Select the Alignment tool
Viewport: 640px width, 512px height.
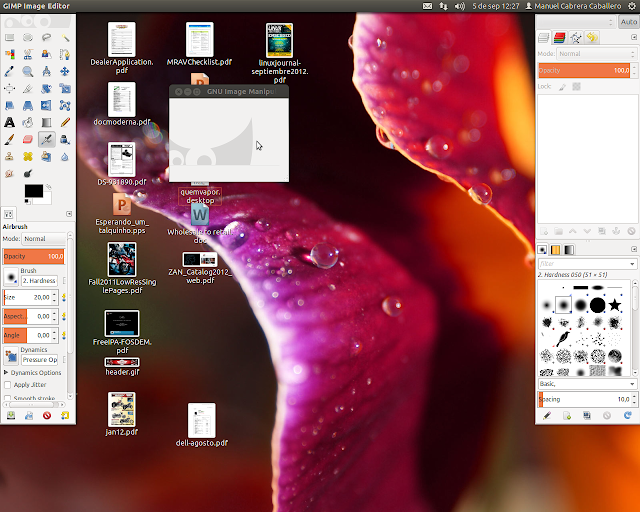tap(9, 88)
